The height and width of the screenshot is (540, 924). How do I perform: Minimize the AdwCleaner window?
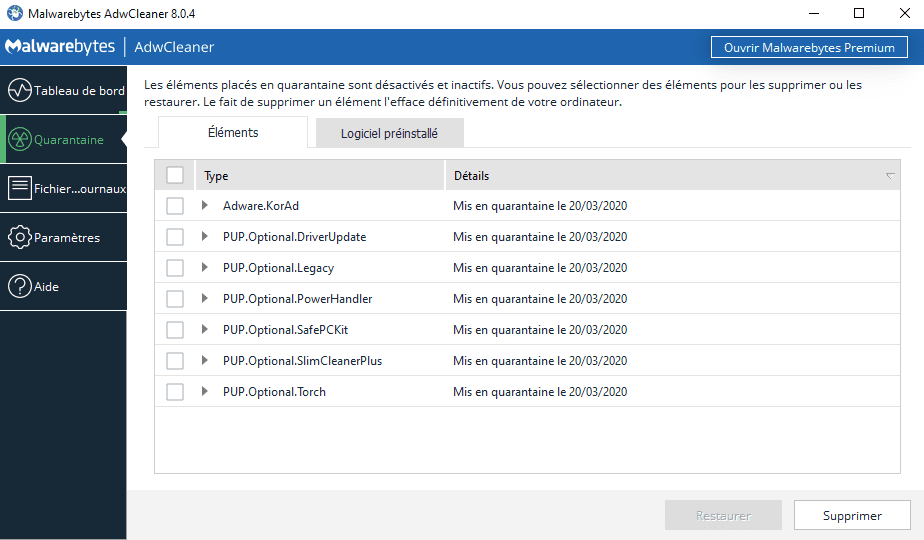(814, 13)
